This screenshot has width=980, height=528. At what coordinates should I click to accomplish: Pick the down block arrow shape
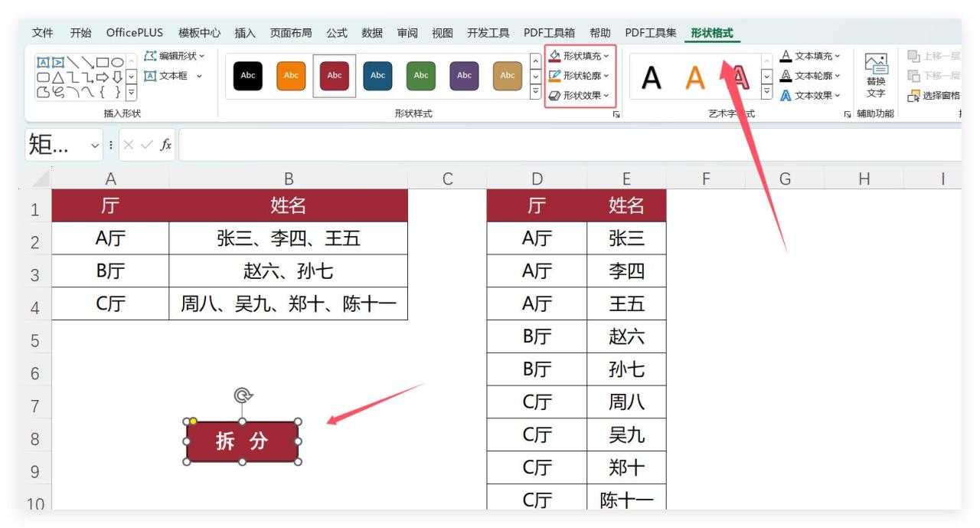117,77
